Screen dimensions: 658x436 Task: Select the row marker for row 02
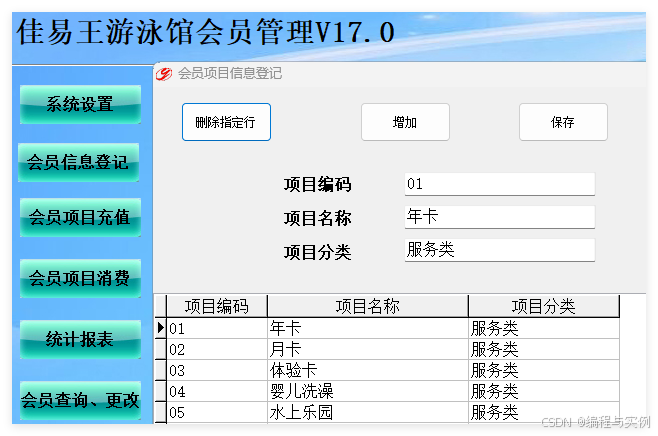161,349
